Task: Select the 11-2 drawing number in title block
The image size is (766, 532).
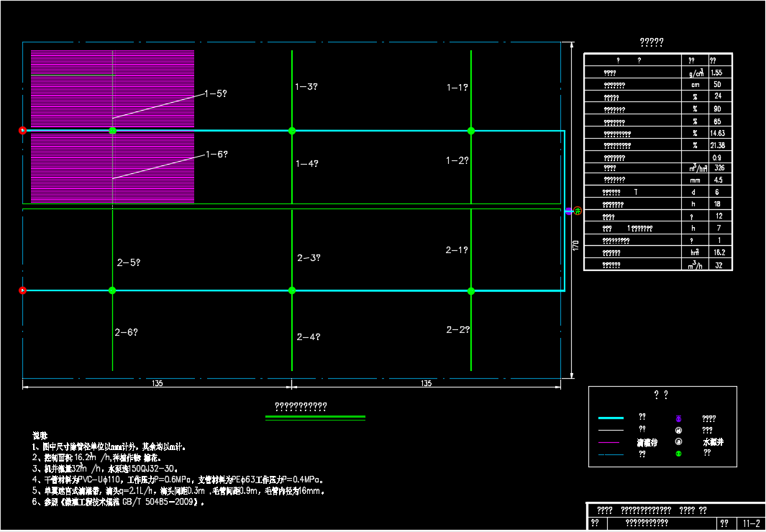Action: (751, 524)
